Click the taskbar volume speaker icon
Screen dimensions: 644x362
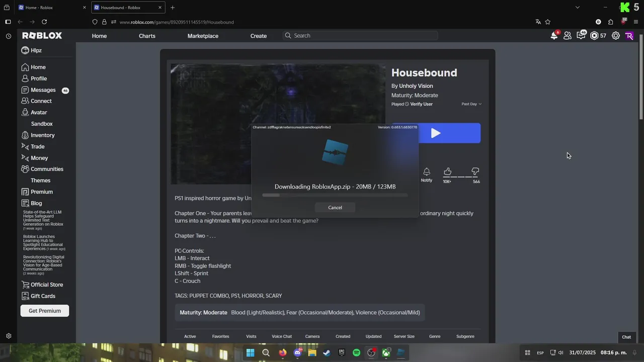pos(560,353)
